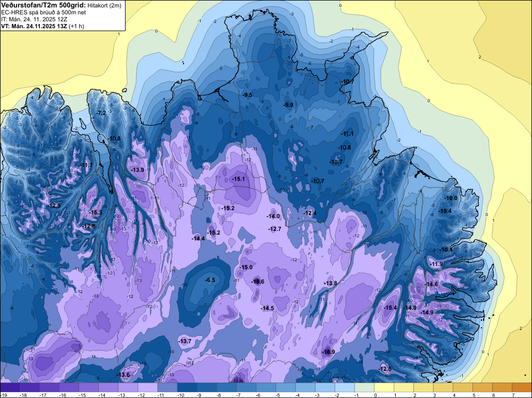Click the "-18" tick label on the color scale
The image size is (532, 398).
23,395
